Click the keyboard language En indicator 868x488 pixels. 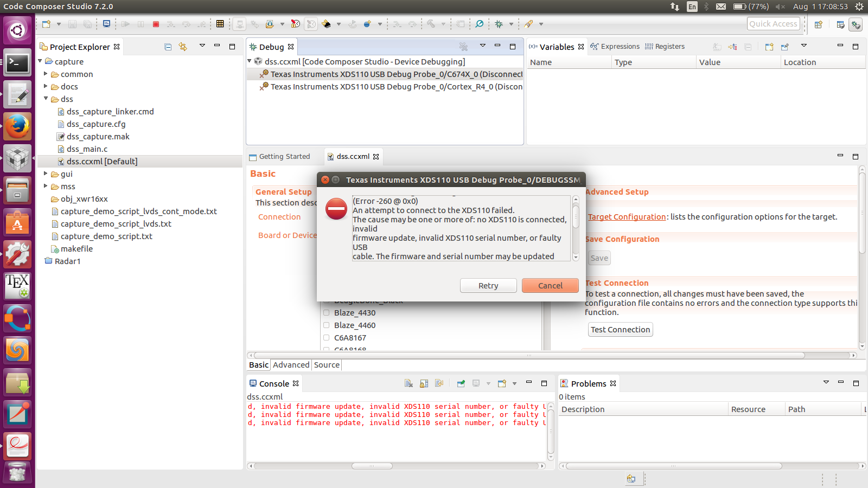pos(692,7)
